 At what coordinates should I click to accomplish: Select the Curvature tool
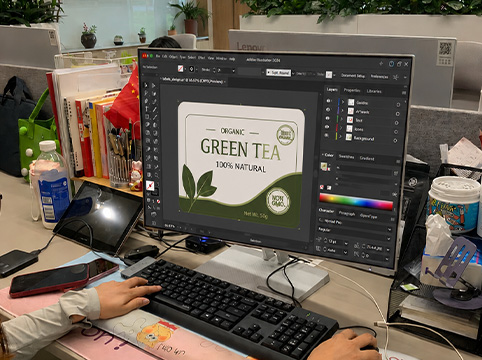click(x=154, y=101)
